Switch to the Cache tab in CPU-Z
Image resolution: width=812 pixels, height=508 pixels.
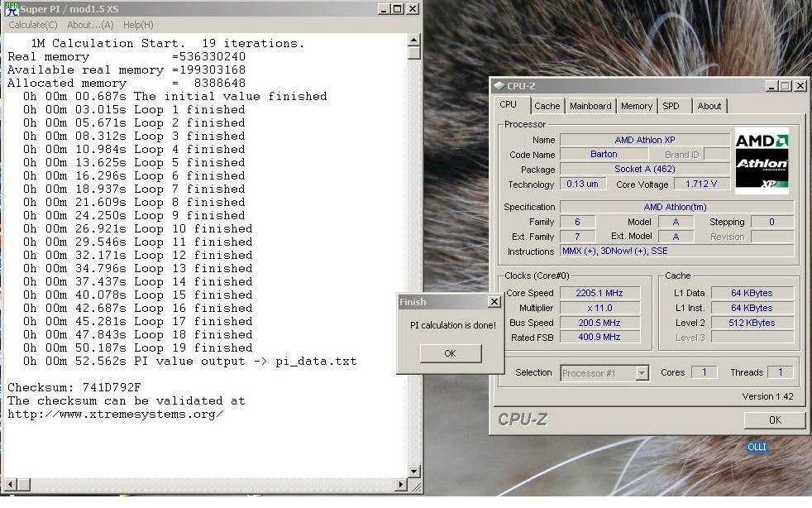(x=547, y=106)
